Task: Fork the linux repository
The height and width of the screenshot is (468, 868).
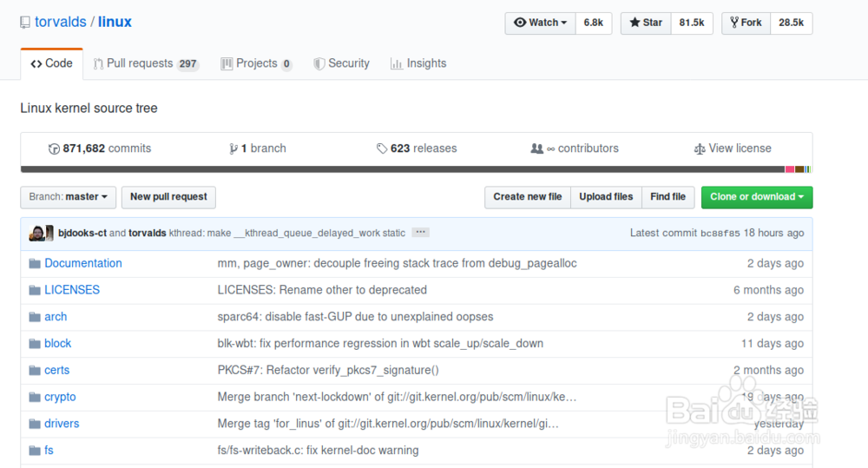Action: (746, 23)
